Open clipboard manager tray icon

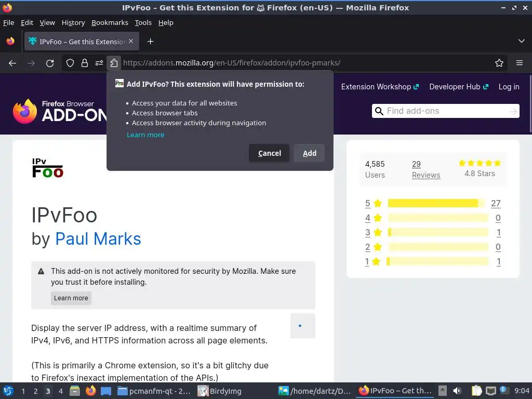pyautogui.click(x=476, y=391)
